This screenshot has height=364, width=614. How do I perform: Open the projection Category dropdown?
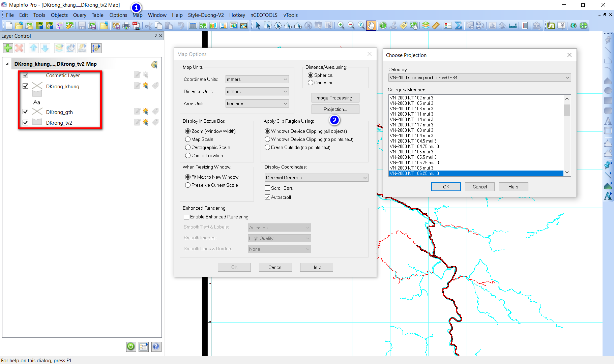pyautogui.click(x=479, y=78)
